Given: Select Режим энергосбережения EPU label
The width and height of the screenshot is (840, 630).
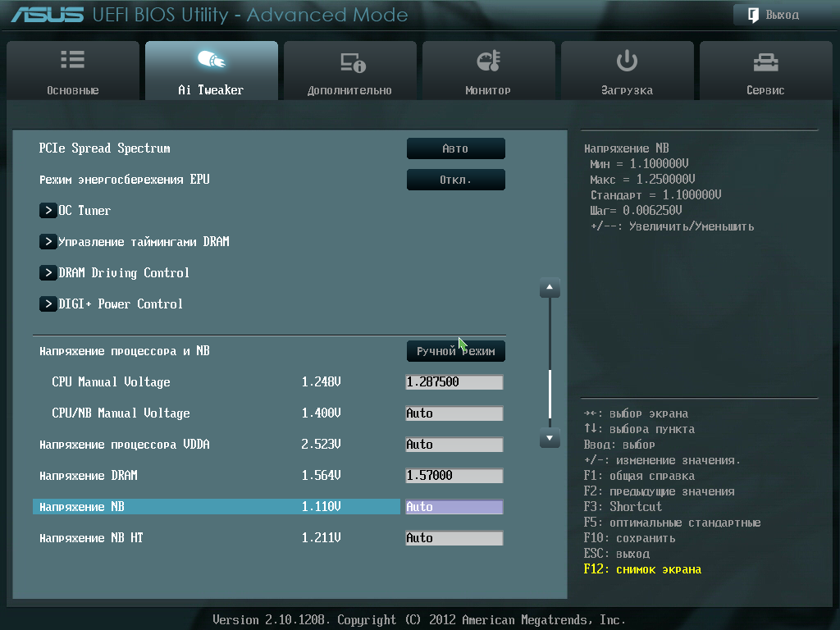Looking at the screenshot, I should 125,180.
